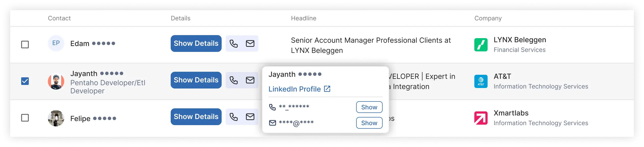Check the checkbox for Edam
The height and width of the screenshot is (147, 644).
25,45
